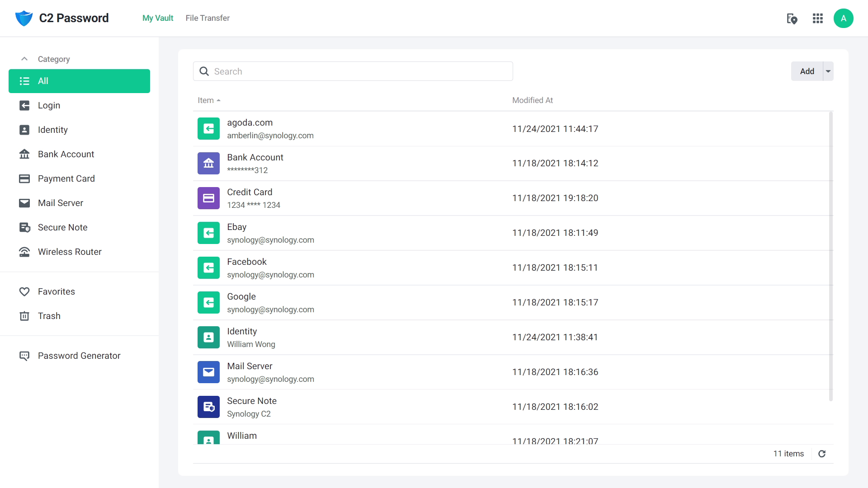The width and height of the screenshot is (868, 488).
Task: Click the Identity category icon in sidebar
Action: (24, 130)
